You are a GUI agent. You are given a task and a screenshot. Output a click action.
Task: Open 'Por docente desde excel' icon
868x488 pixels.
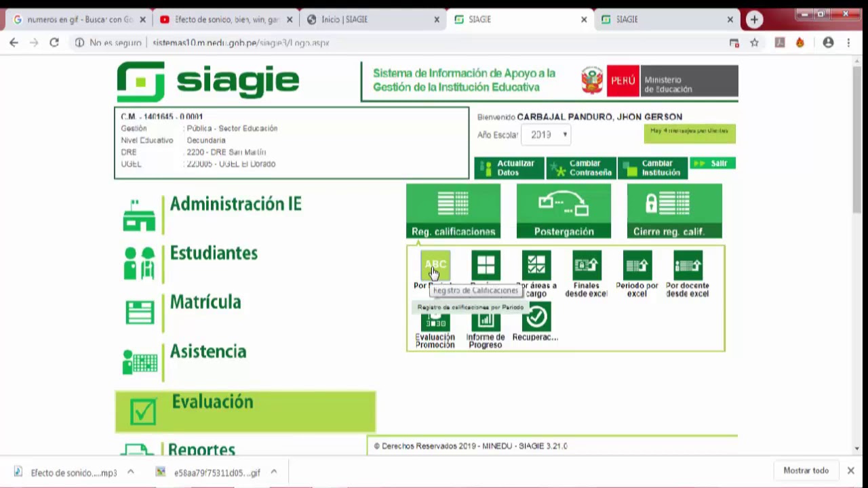pos(688,265)
